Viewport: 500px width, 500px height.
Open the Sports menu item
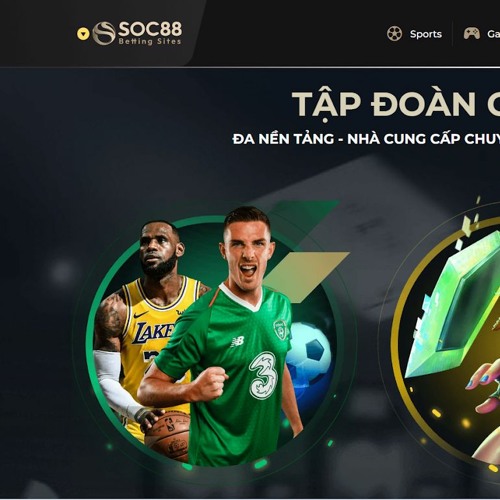(x=426, y=34)
